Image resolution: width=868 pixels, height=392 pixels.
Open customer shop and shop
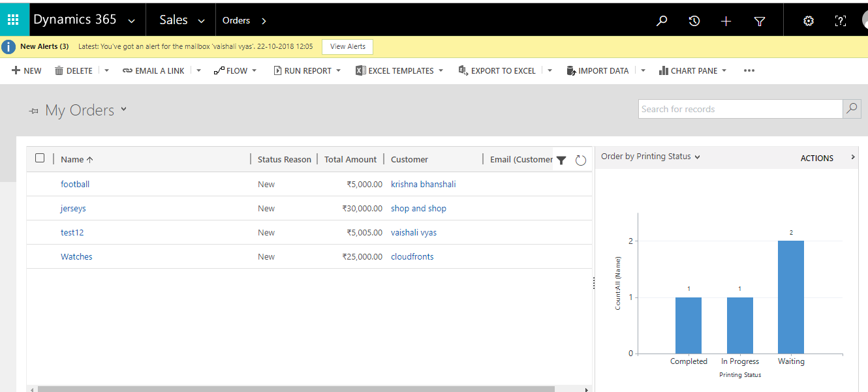coord(418,208)
